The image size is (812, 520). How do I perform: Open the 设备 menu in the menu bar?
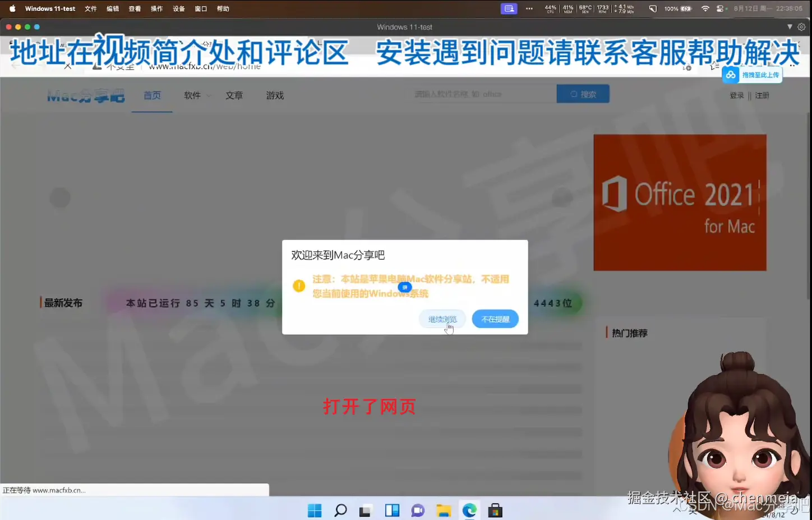coord(178,8)
